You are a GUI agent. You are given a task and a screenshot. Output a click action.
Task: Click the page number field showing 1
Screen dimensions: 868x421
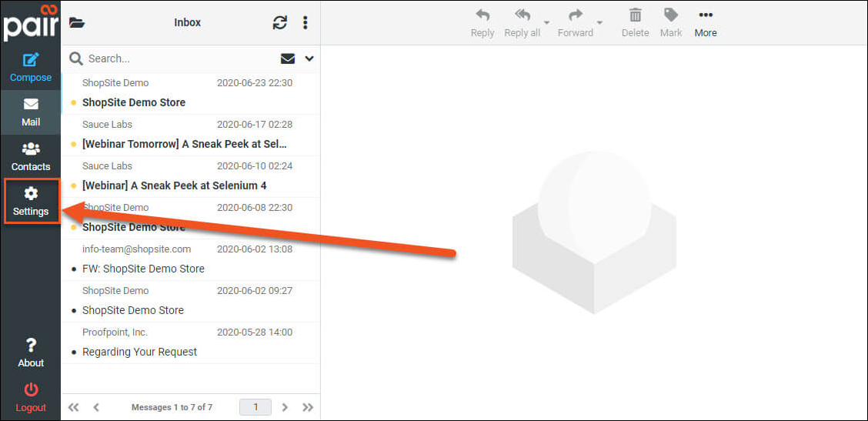[255, 407]
